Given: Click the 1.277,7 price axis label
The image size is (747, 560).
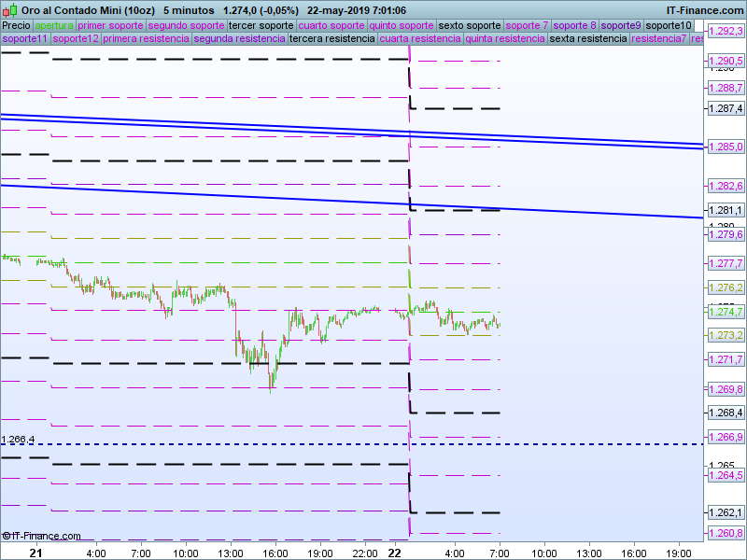Looking at the screenshot, I should click(726, 263).
